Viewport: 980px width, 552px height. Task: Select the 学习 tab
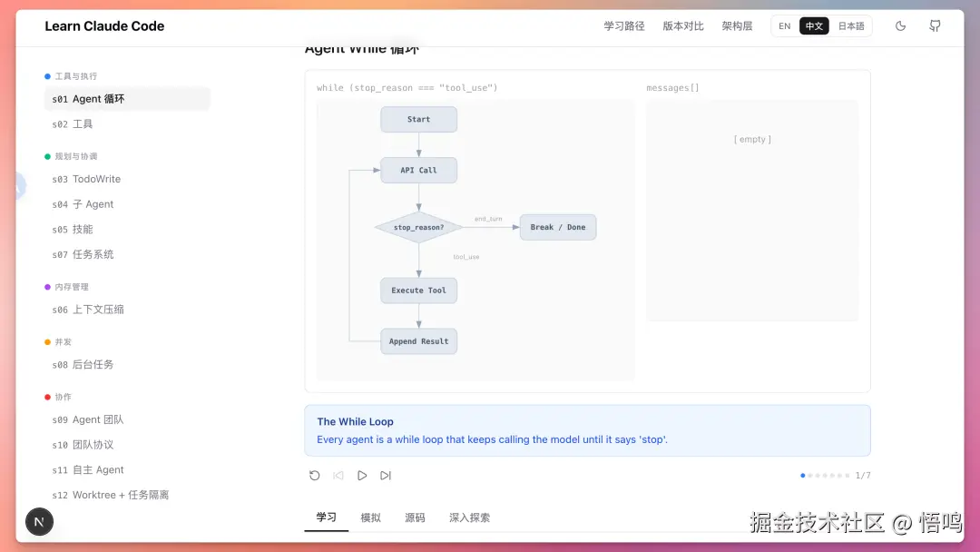pos(327,517)
